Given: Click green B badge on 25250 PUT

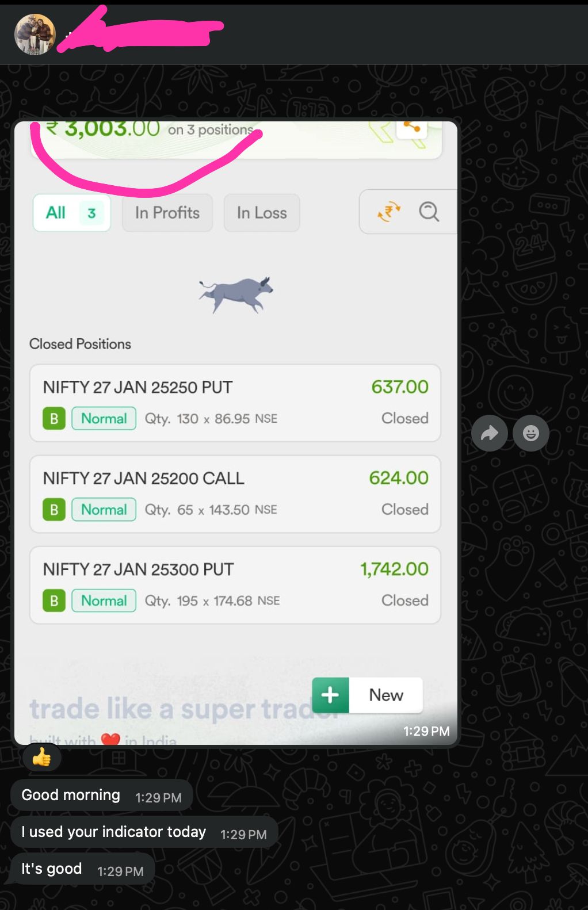Looking at the screenshot, I should coord(54,419).
